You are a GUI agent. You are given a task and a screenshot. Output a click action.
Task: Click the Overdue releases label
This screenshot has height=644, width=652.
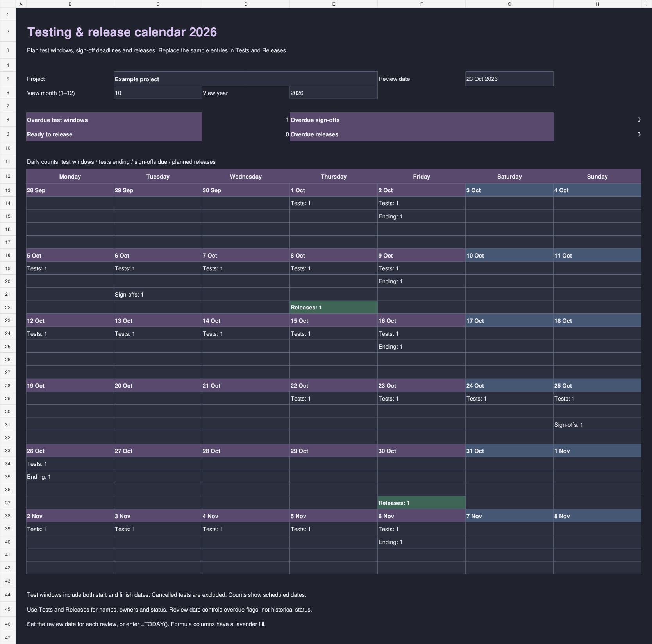[x=314, y=134]
